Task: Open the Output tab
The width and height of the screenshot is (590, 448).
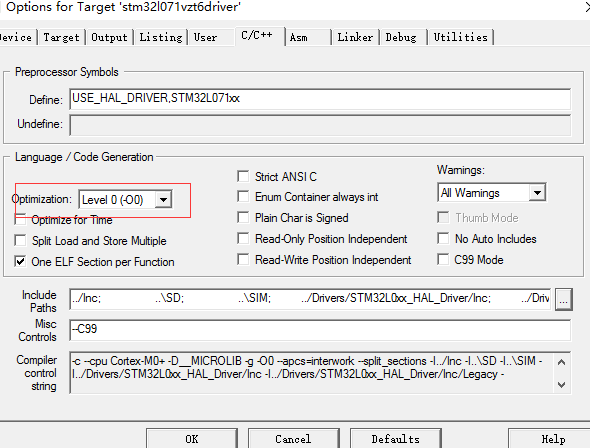Action: 109,37
